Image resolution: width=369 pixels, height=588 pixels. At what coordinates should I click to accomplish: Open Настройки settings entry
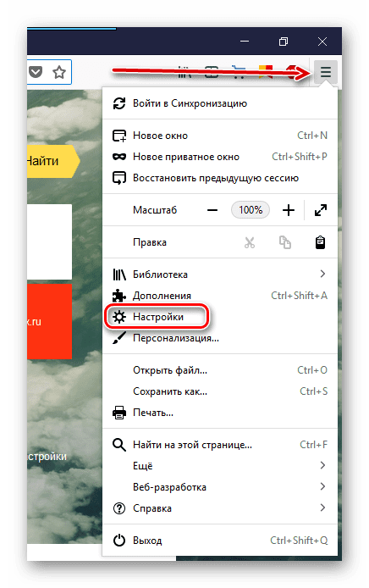point(220,317)
